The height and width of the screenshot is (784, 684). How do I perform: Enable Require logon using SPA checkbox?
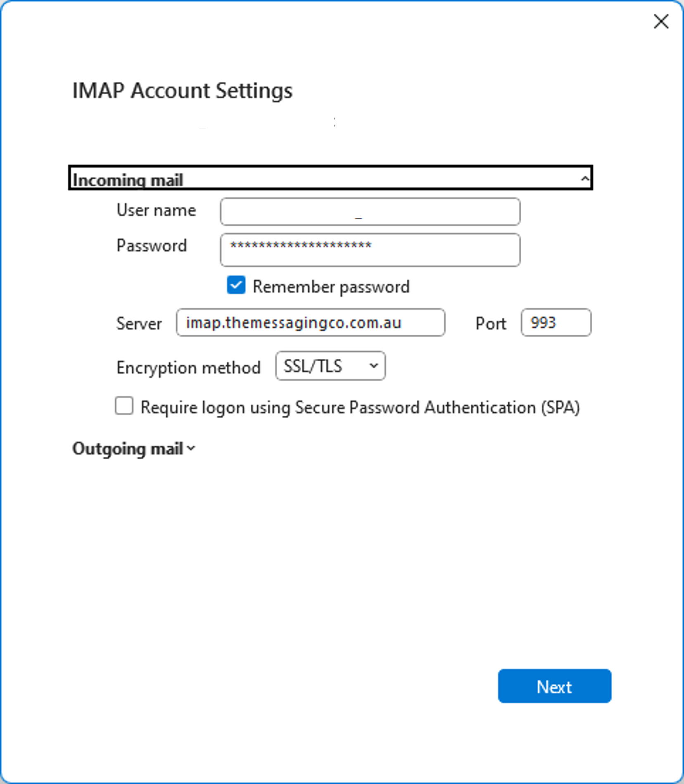[124, 406]
